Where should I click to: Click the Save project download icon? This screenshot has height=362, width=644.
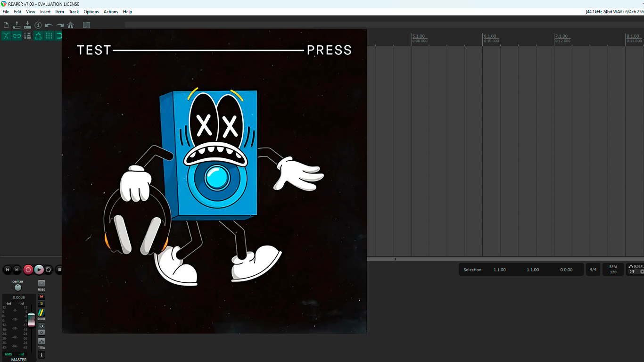click(27, 25)
